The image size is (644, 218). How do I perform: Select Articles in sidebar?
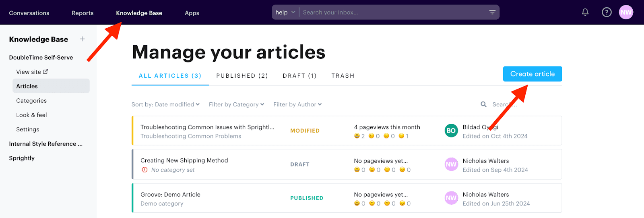point(51,86)
